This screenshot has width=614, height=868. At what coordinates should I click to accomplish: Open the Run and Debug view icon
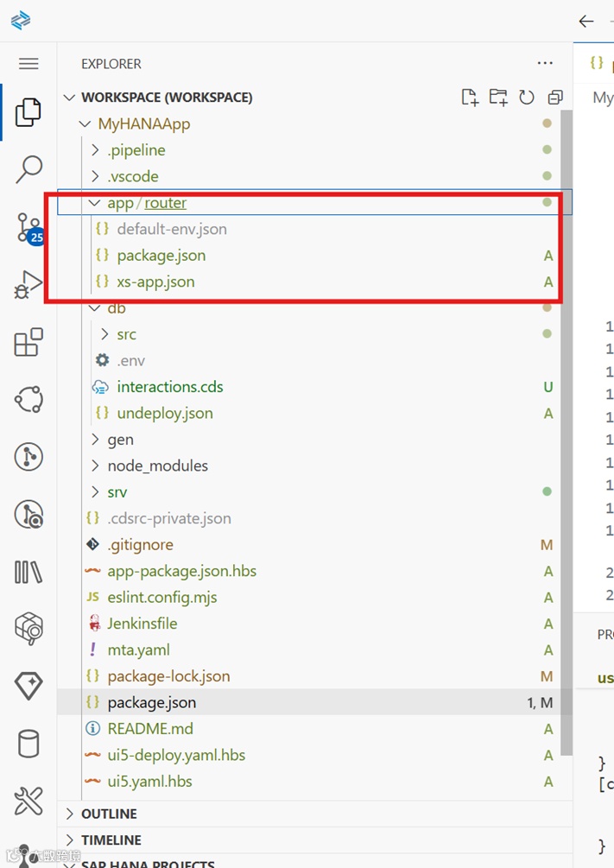click(28, 284)
